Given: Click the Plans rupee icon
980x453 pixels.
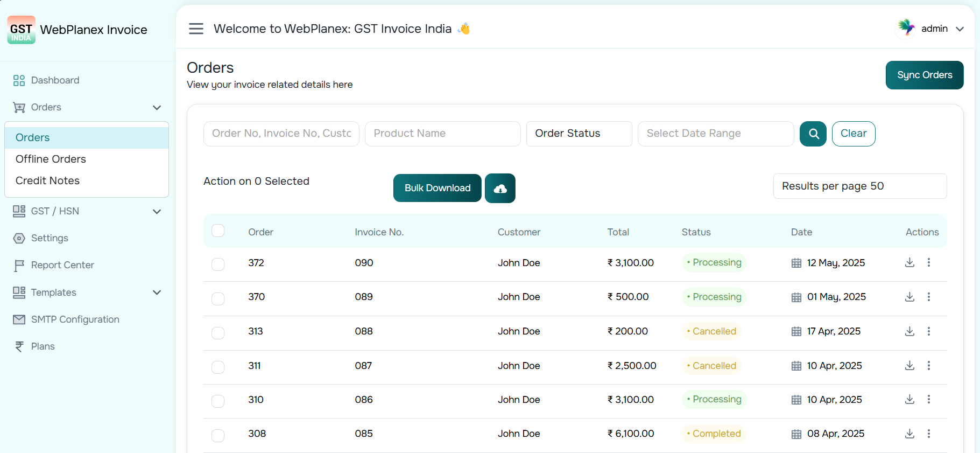Looking at the screenshot, I should point(19,346).
